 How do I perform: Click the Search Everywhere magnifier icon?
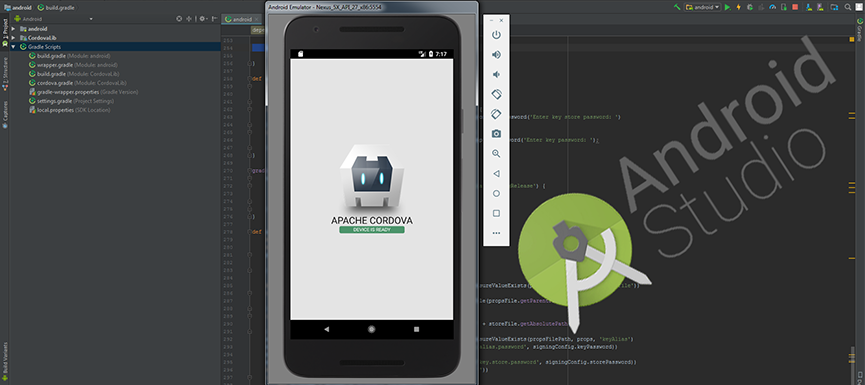848,7
